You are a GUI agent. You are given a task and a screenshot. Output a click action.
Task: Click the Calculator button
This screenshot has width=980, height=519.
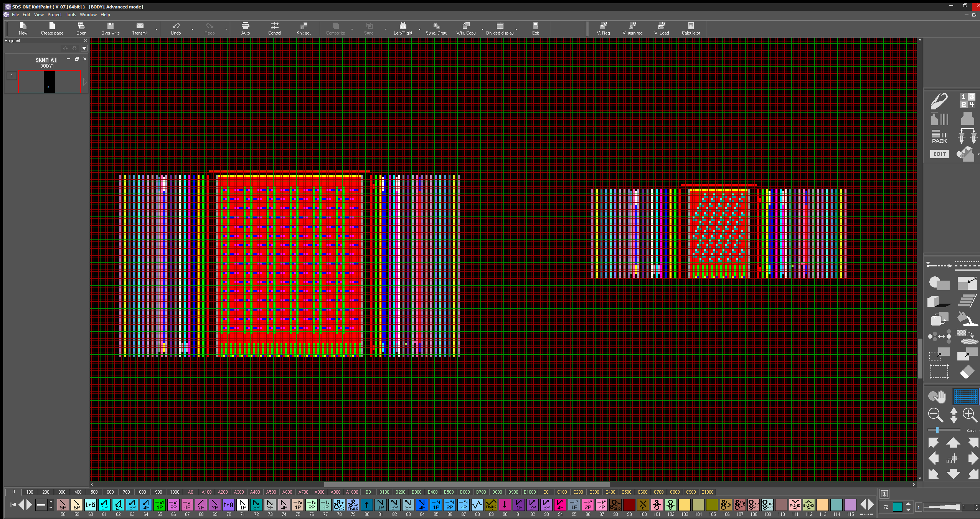coord(691,28)
